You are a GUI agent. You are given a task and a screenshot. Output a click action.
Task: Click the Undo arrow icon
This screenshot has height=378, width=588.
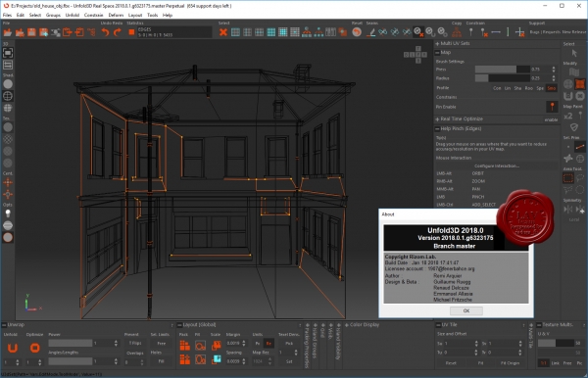106,32
